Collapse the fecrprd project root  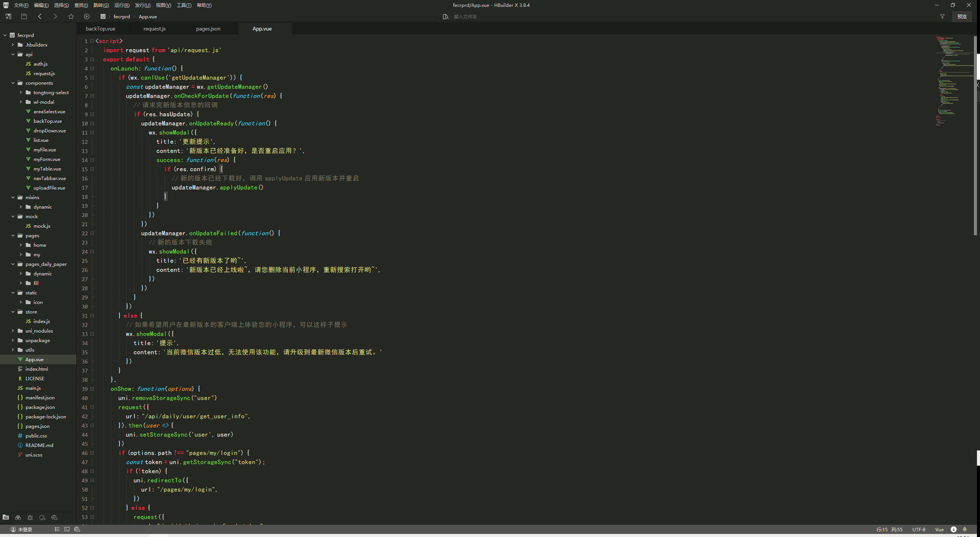coord(5,35)
